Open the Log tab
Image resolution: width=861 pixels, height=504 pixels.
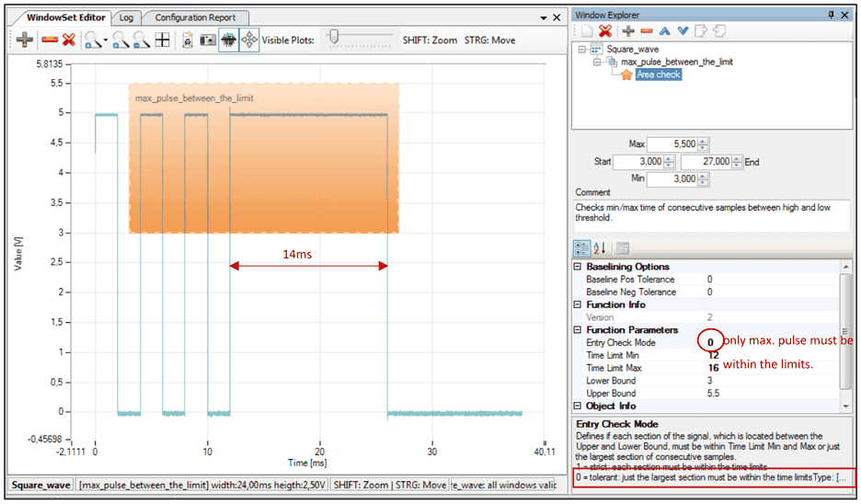click(x=126, y=17)
